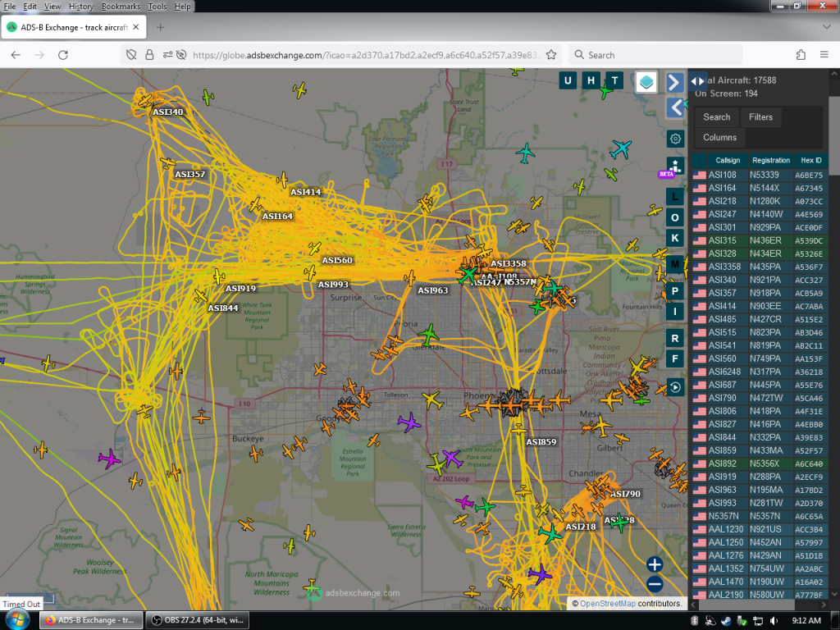This screenshot has height=630, width=840.
Task: Open the Filters panel
Action: 760,116
